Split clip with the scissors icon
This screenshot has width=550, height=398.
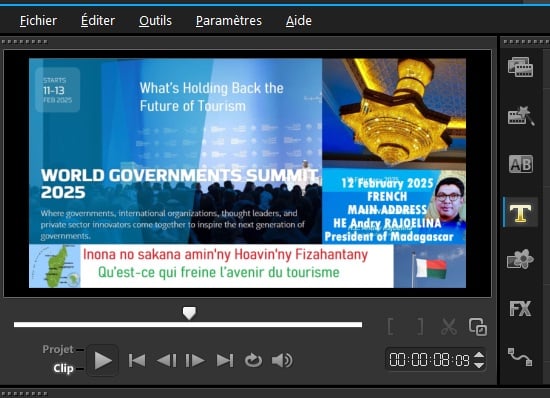click(449, 326)
